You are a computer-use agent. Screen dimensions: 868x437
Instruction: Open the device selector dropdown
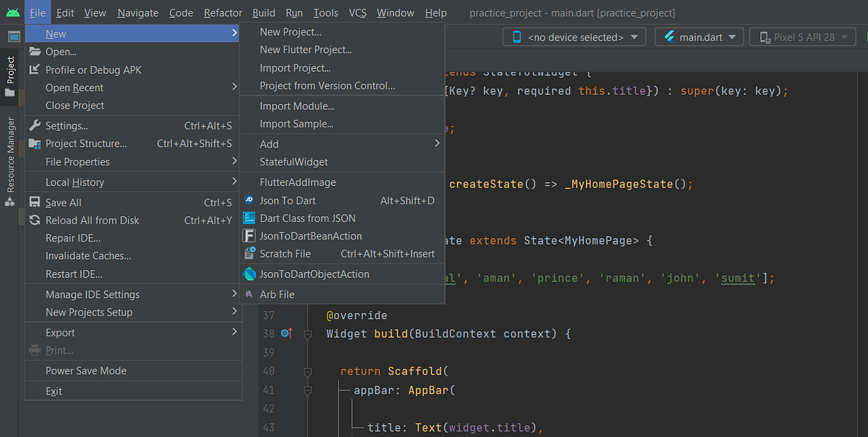click(x=574, y=35)
